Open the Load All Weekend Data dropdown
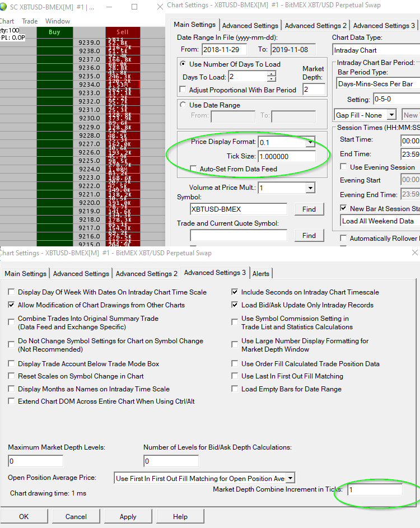This screenshot has width=420, height=528. [380, 221]
